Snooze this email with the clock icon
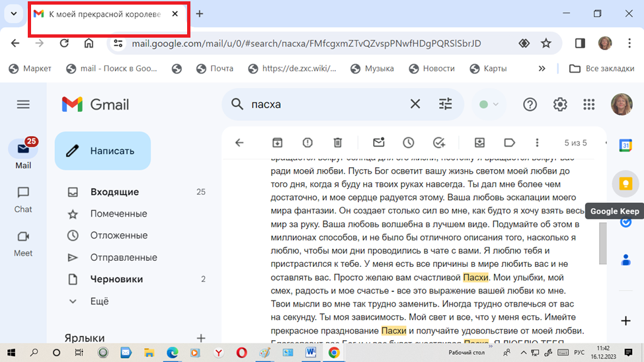 point(408,143)
